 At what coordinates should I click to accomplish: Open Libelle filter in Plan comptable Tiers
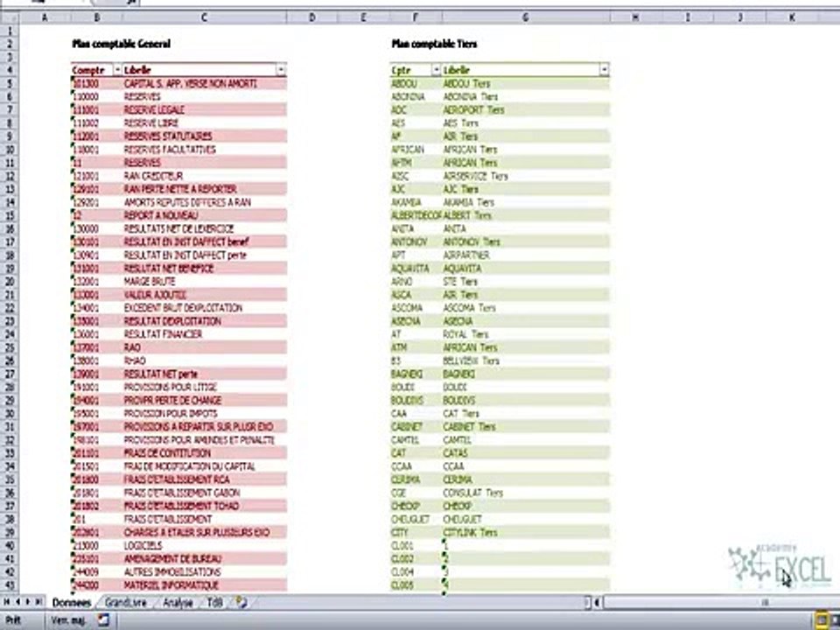pyautogui.click(x=605, y=70)
